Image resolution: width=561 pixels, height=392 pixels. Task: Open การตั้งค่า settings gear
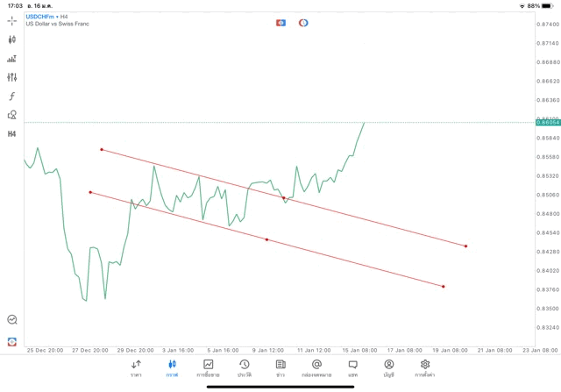pyautogui.click(x=425, y=368)
